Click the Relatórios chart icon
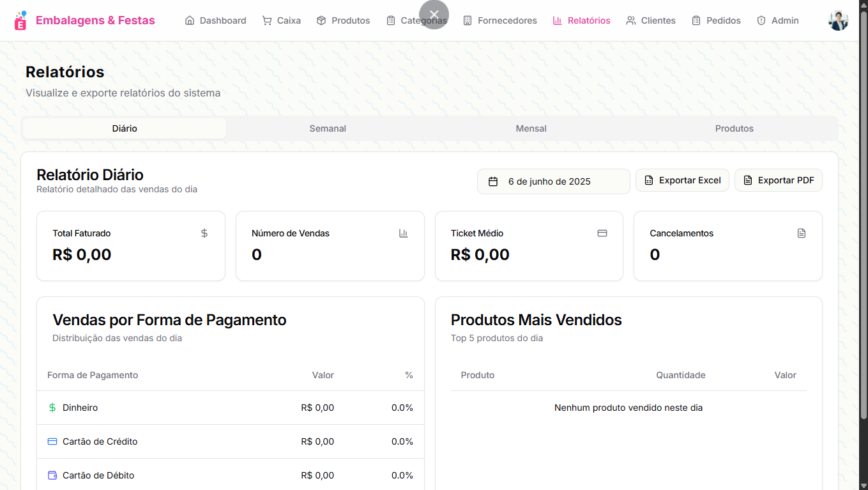 [554, 20]
